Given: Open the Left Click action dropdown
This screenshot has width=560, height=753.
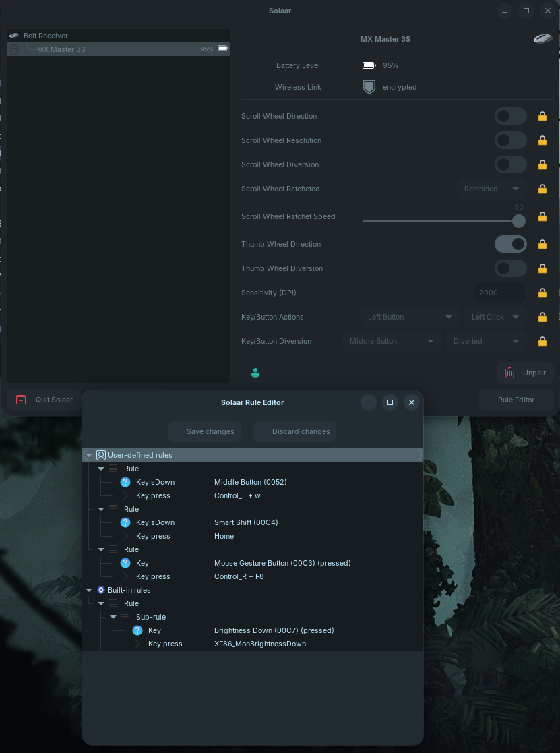Looking at the screenshot, I should pyautogui.click(x=495, y=317).
